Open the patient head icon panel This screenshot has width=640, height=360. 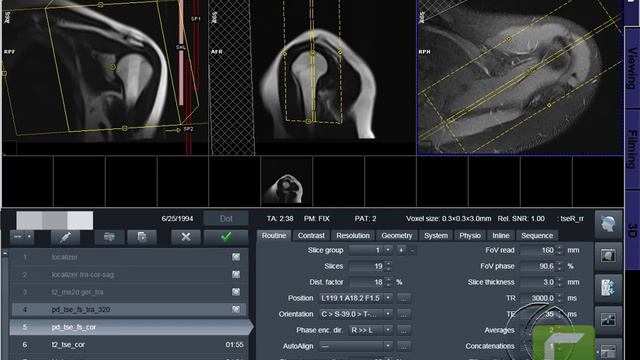click(x=608, y=224)
